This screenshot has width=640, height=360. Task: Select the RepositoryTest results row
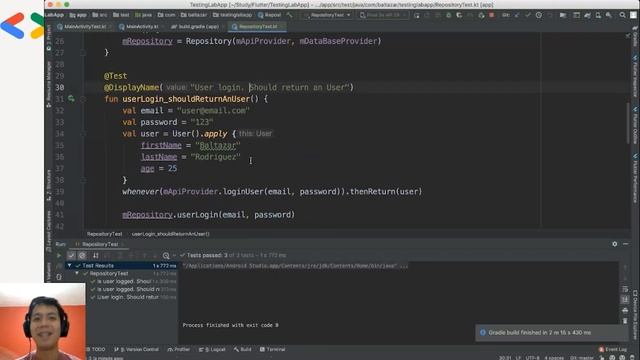pyautogui.click(x=122, y=273)
